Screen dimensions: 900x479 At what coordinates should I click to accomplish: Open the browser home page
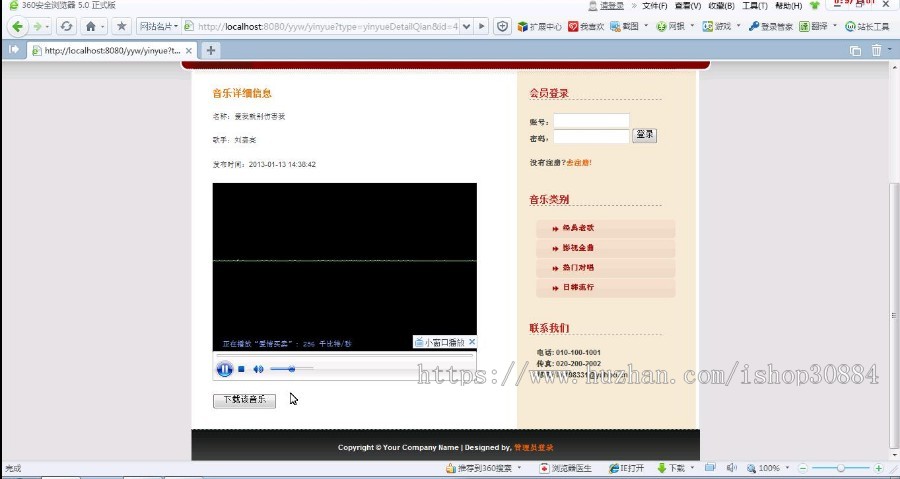[x=91, y=26]
